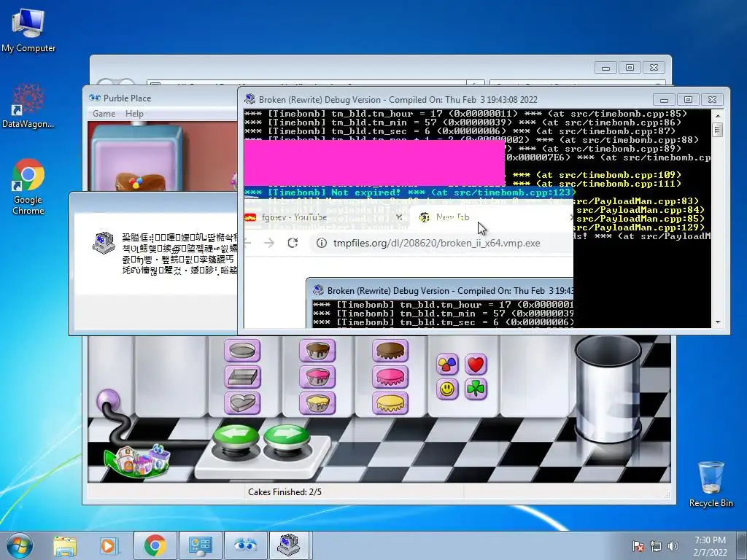747x560 pixels.
Task: Open Windows Explorer from the taskbar
Action: tap(65, 545)
